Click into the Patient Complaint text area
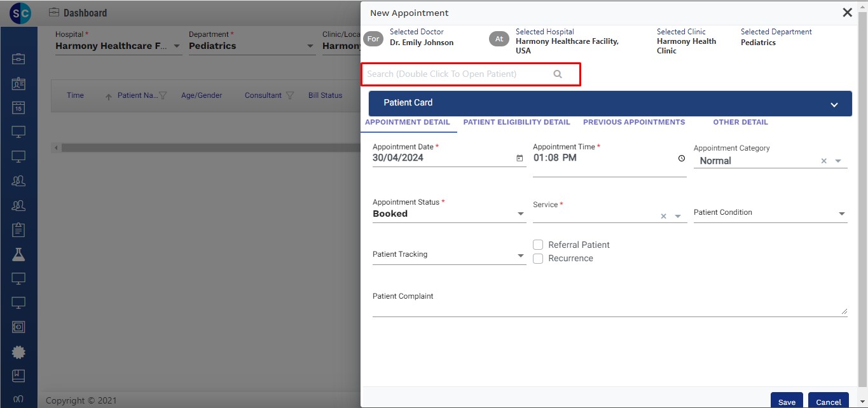 [609, 308]
